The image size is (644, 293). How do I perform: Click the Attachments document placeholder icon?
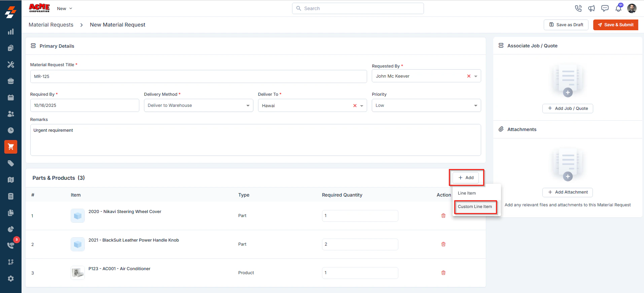568,165
